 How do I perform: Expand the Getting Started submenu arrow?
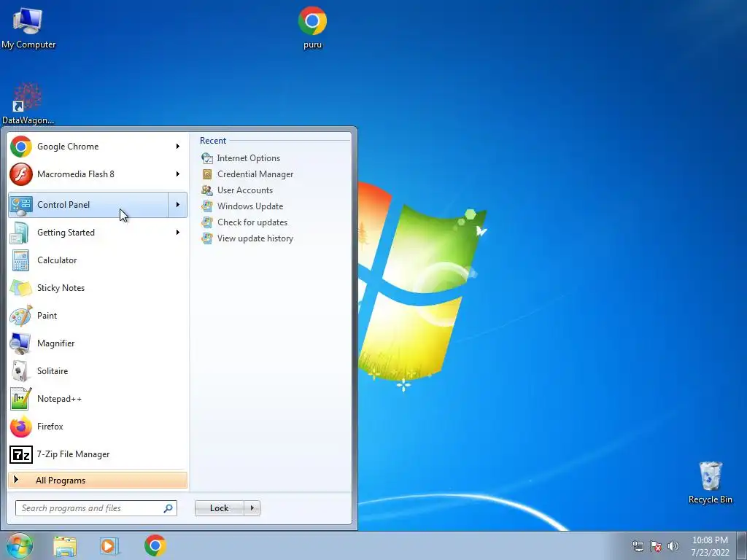(178, 233)
